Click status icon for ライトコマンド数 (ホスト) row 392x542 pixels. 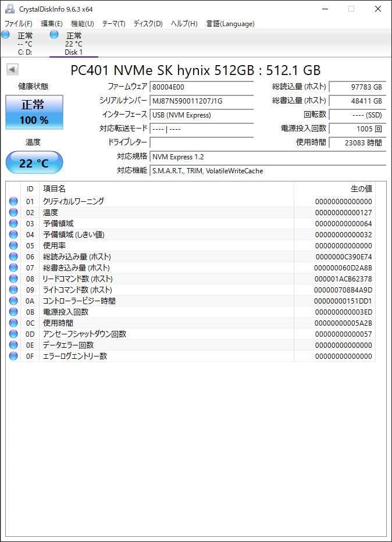pyautogui.click(x=13, y=290)
